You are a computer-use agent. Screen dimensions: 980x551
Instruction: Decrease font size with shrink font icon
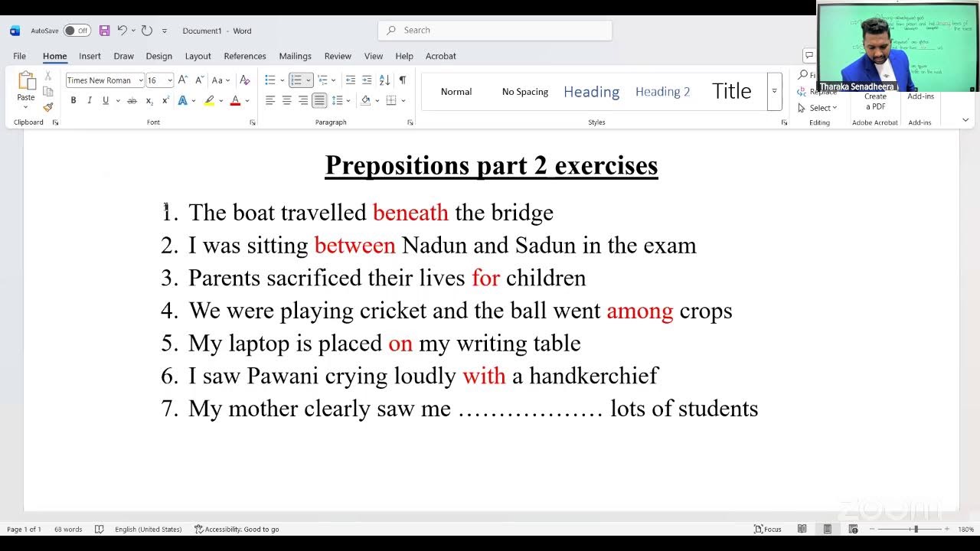pos(199,80)
